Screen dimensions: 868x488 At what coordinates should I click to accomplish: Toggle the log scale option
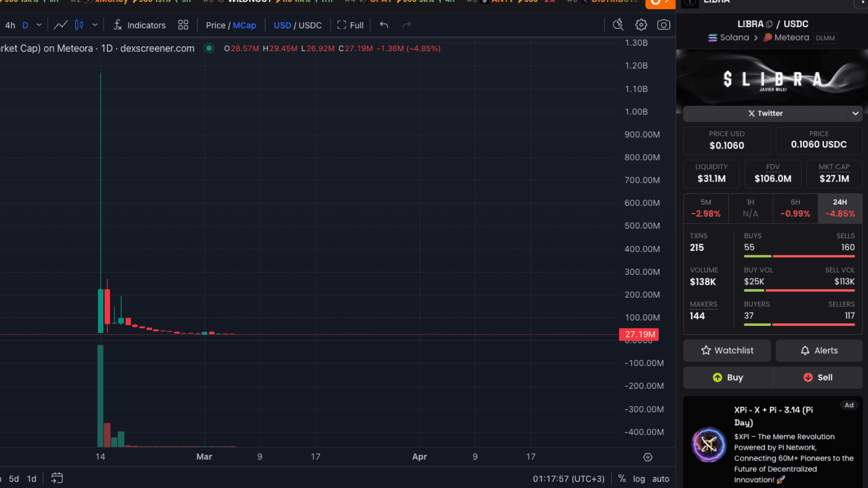click(x=639, y=479)
